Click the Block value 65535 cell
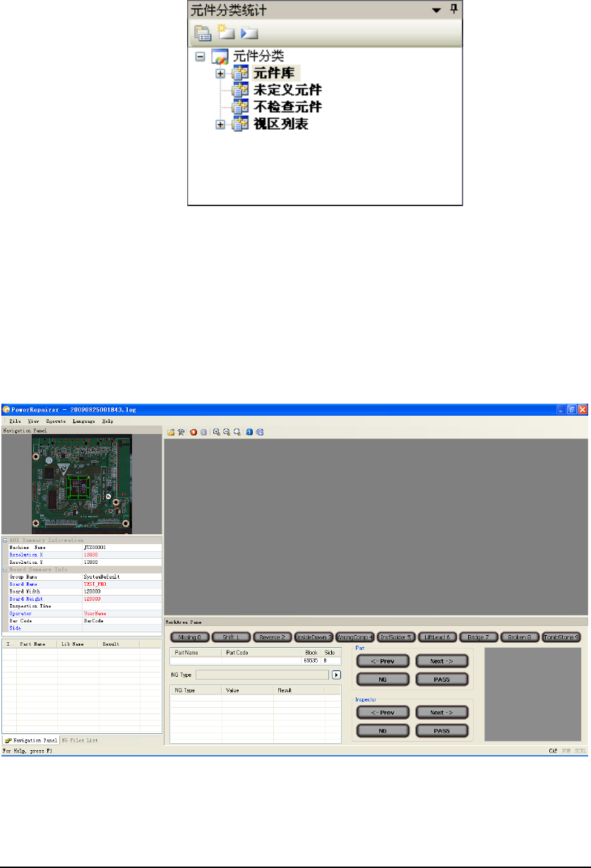Viewport: 591px width, 868px height. coord(310,661)
